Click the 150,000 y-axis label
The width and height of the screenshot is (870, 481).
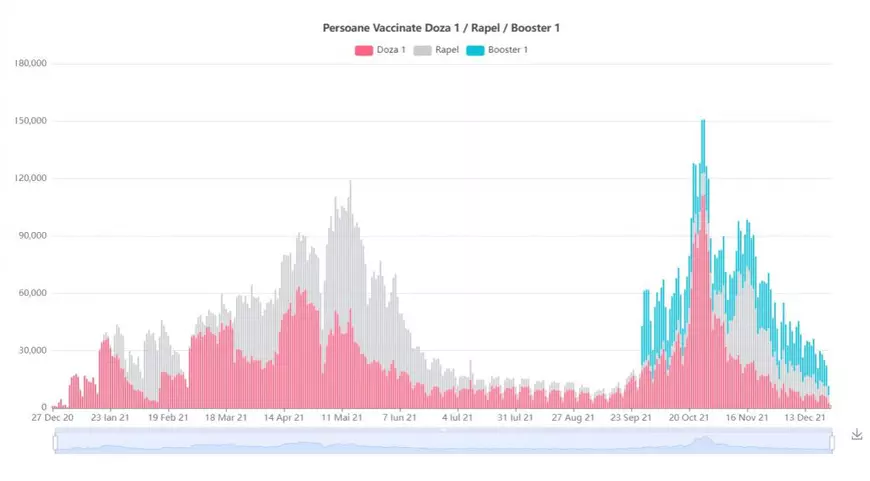32,121
